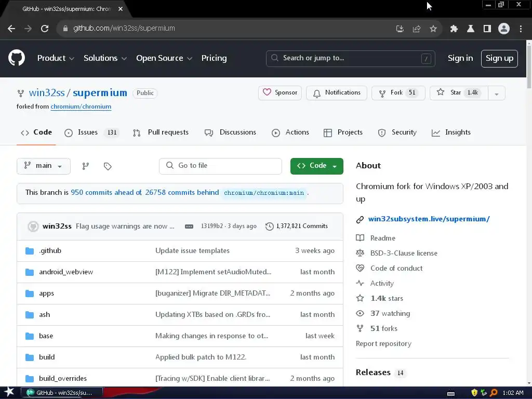Click the install app icon in address bar
This screenshot has width=532, height=399.
[x=400, y=29]
